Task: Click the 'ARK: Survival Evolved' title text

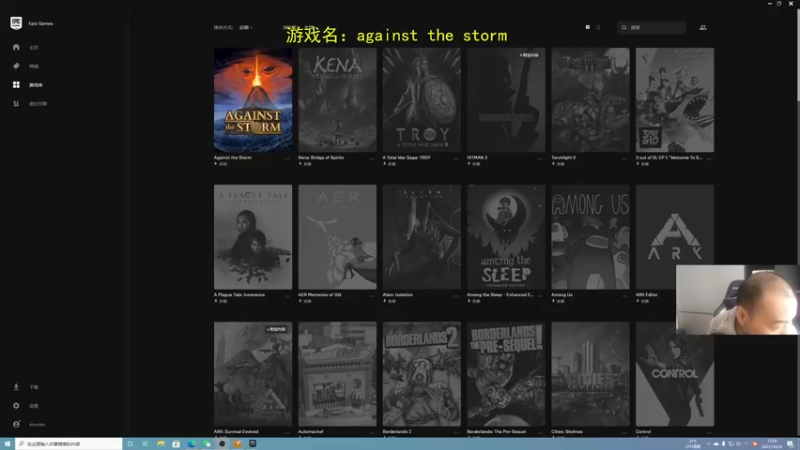Action: [x=236, y=432]
